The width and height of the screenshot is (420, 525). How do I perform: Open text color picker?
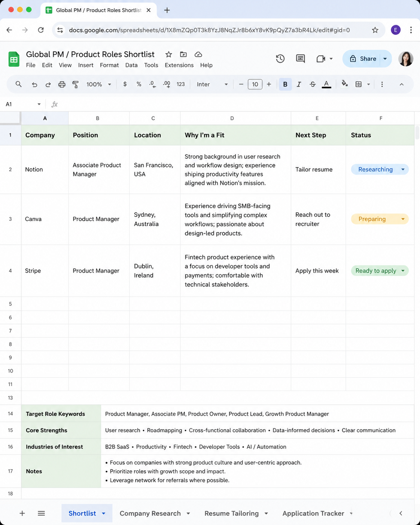[x=326, y=84]
